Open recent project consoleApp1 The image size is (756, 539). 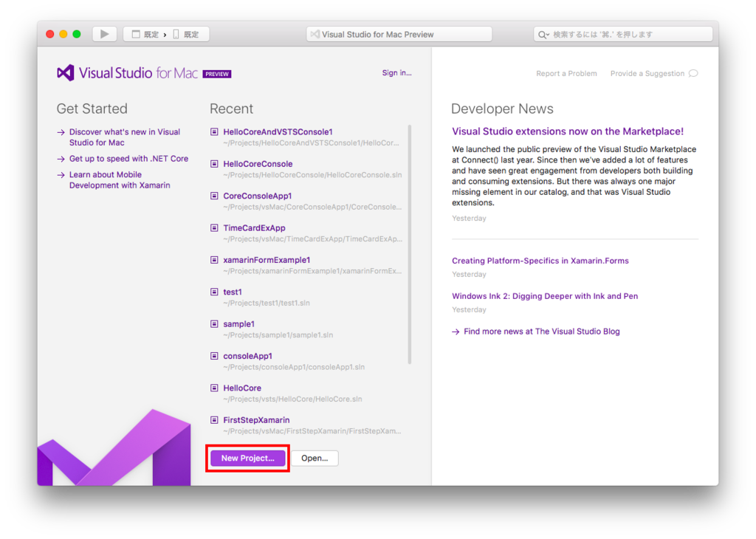tap(247, 356)
